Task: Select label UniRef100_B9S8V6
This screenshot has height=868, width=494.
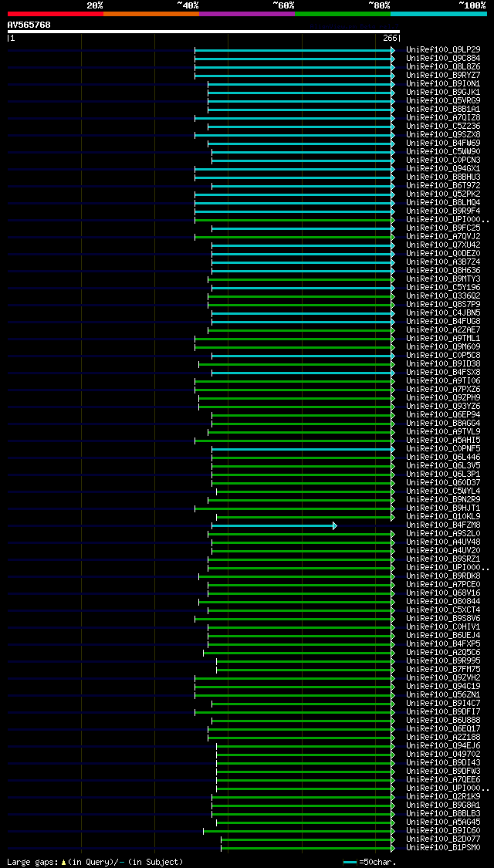Action: tap(443, 619)
